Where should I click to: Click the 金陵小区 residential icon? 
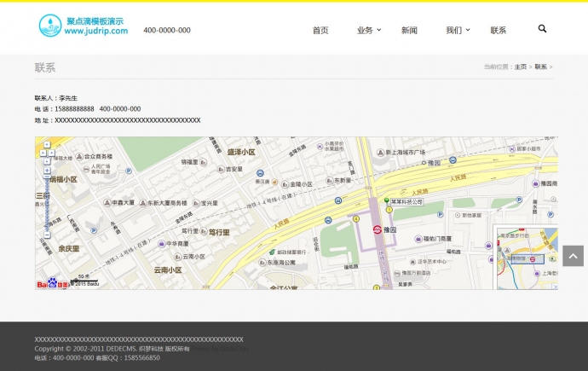[285, 184]
